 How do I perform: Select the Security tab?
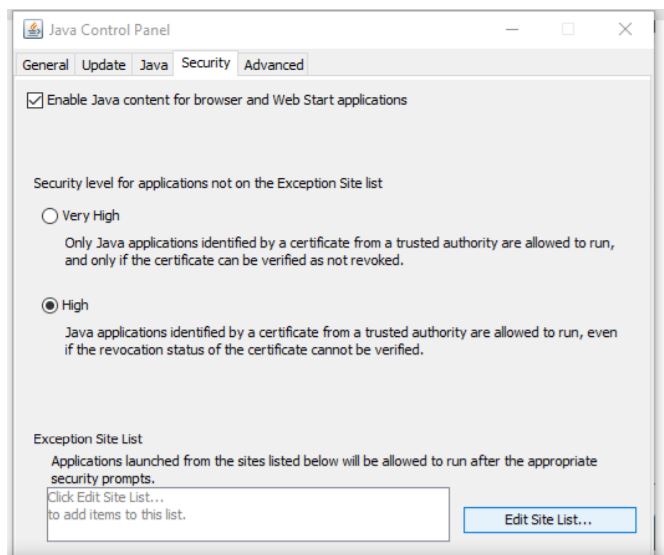[206, 63]
